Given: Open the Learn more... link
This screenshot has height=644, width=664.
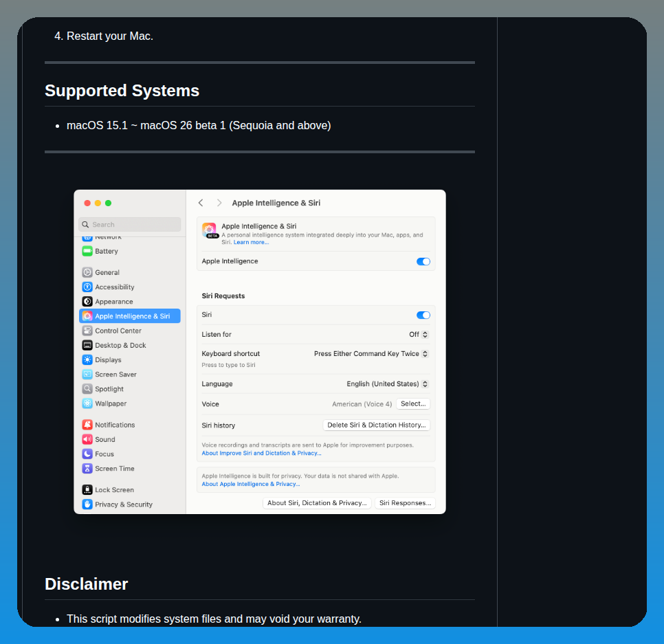Looking at the screenshot, I should tap(251, 242).
